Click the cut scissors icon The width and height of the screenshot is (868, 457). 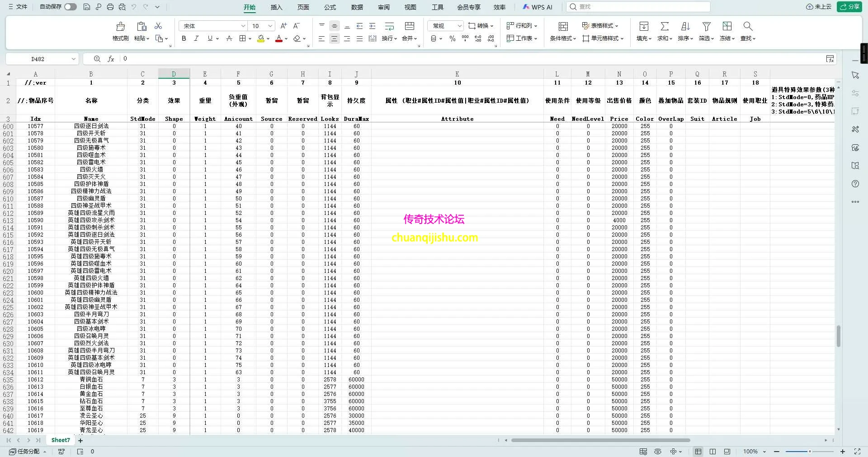click(158, 26)
